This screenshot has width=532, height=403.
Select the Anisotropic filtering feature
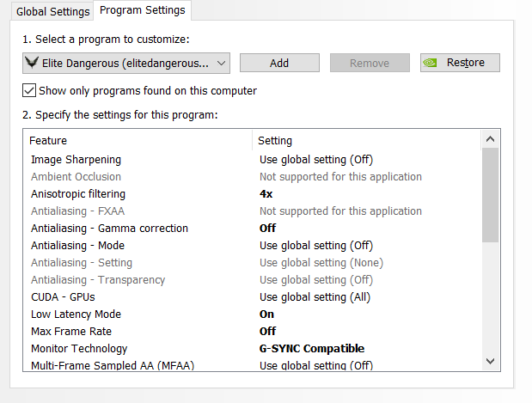[x=78, y=194]
